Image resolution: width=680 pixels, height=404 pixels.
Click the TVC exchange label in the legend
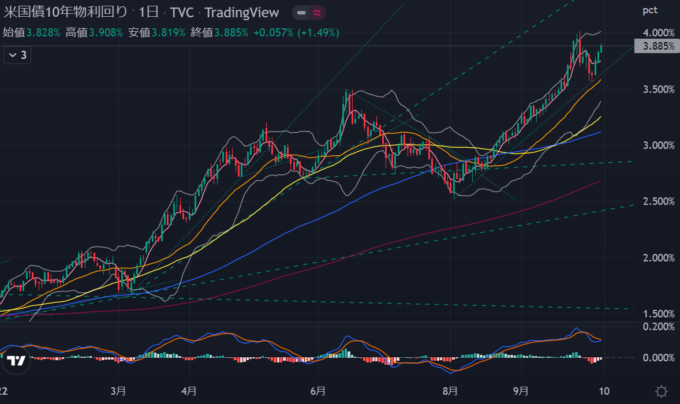coord(182,11)
